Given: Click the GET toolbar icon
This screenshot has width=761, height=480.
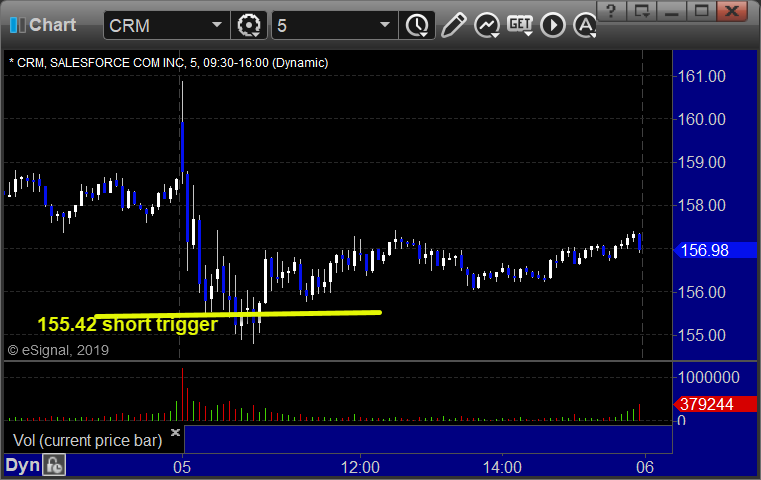Looking at the screenshot, I should [x=520, y=25].
